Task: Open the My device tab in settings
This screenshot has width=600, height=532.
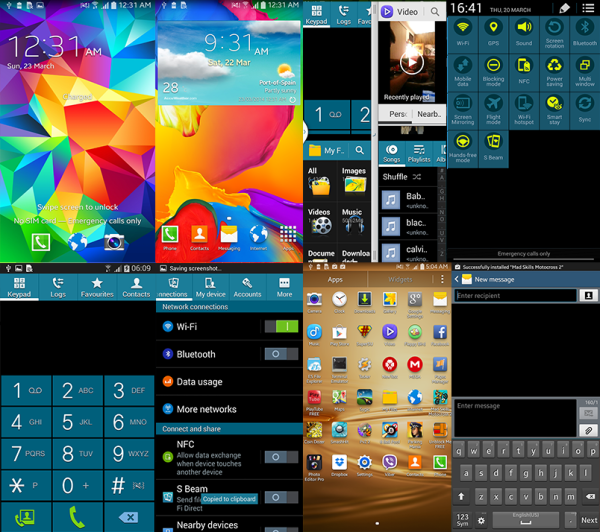Action: pyautogui.click(x=210, y=287)
